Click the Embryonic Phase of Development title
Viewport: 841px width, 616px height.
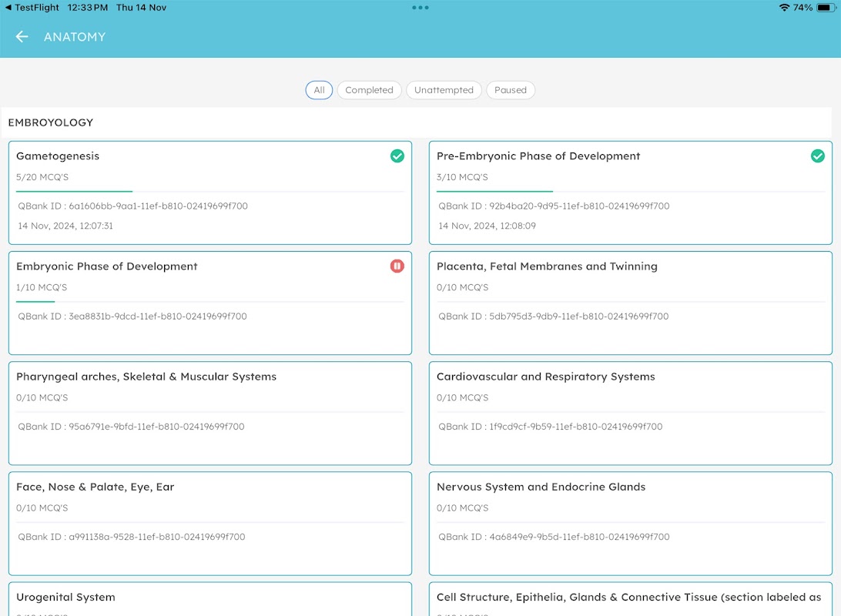coord(107,266)
